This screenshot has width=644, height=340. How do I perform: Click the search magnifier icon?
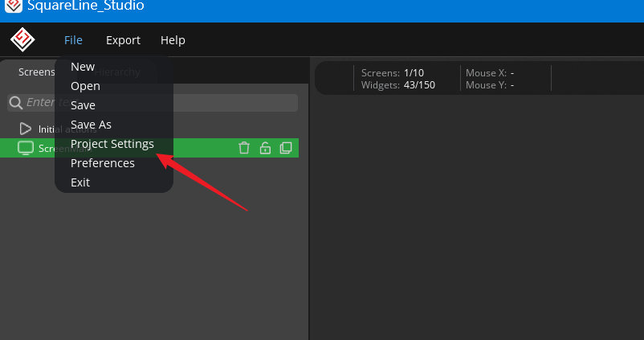(x=15, y=103)
